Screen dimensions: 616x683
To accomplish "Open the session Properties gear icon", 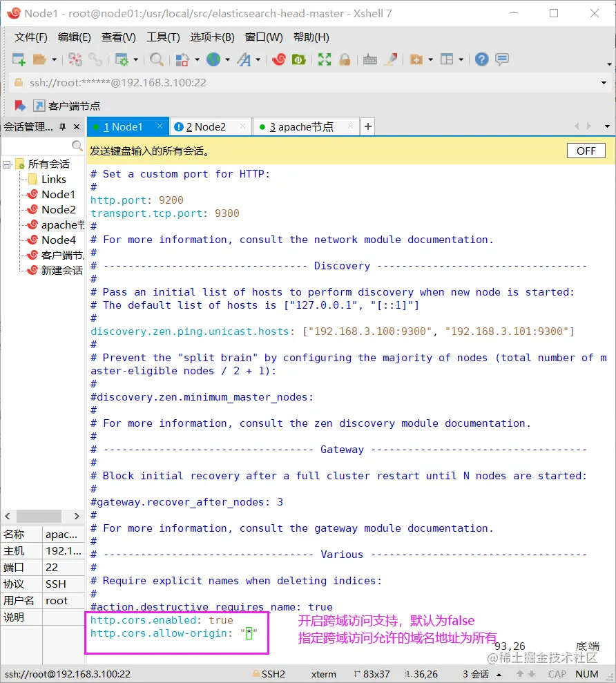I will click(121, 59).
